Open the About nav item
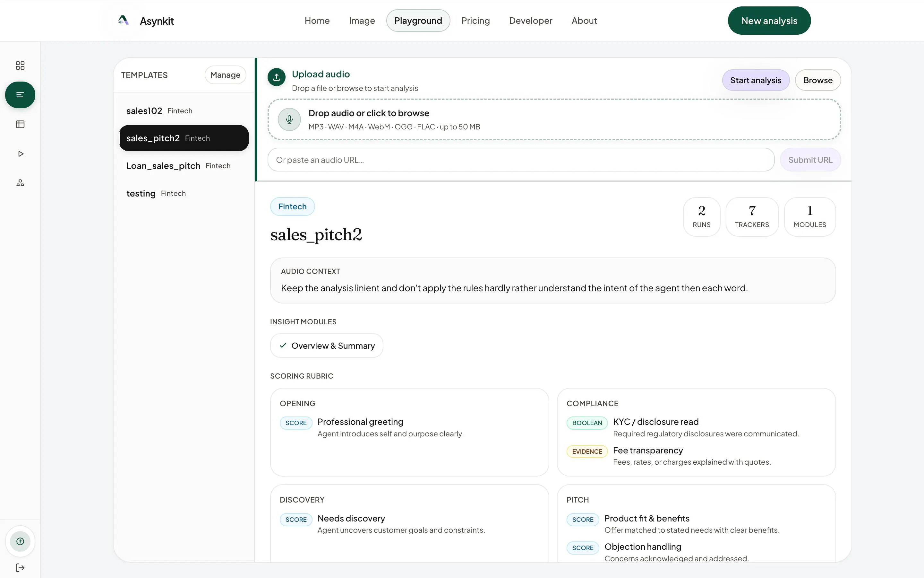Viewport: 924px width, 578px height. coord(584,21)
